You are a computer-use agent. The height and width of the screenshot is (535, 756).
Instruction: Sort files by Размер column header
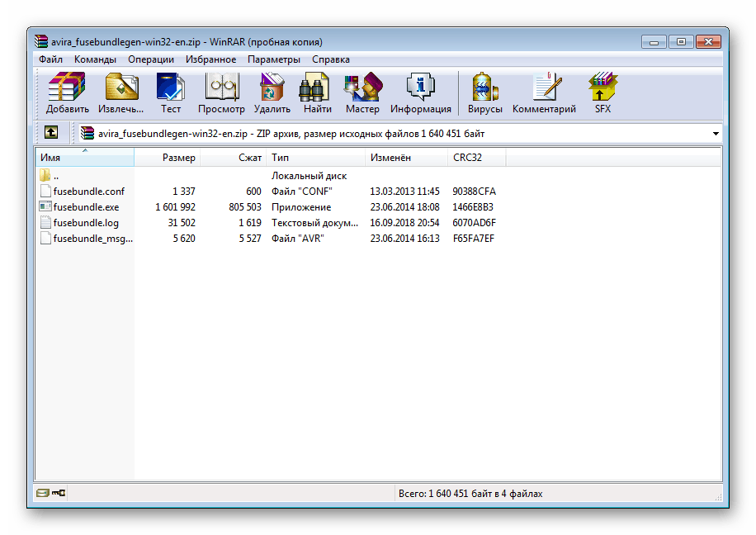click(x=178, y=157)
